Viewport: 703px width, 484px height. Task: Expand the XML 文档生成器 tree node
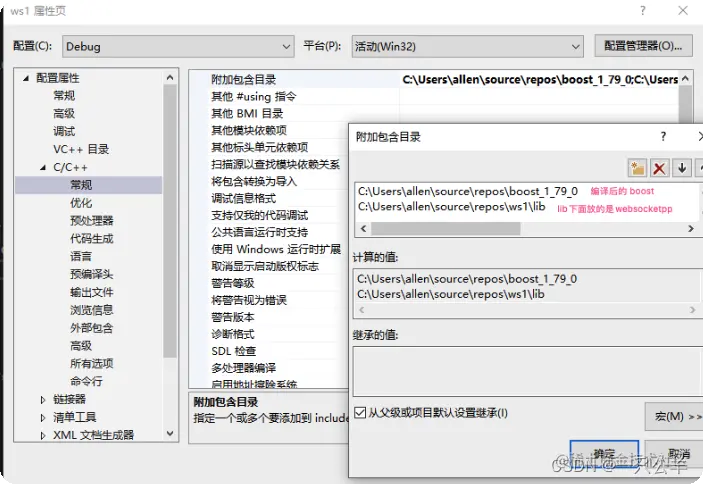[x=43, y=435]
